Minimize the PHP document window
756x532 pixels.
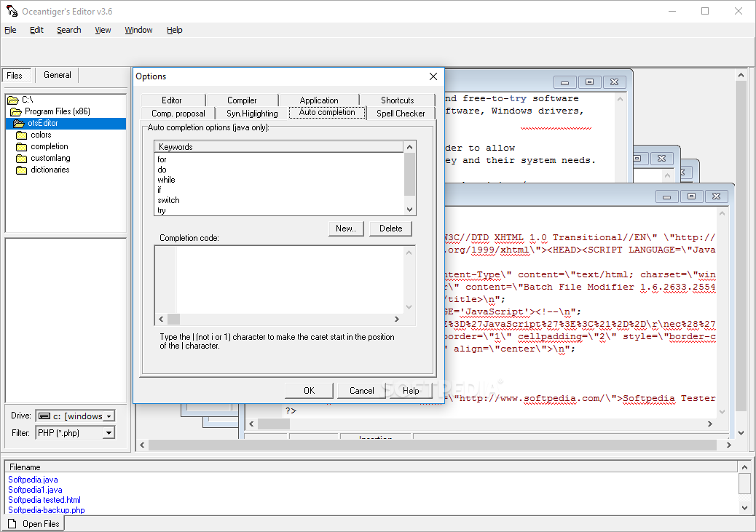coord(667,196)
